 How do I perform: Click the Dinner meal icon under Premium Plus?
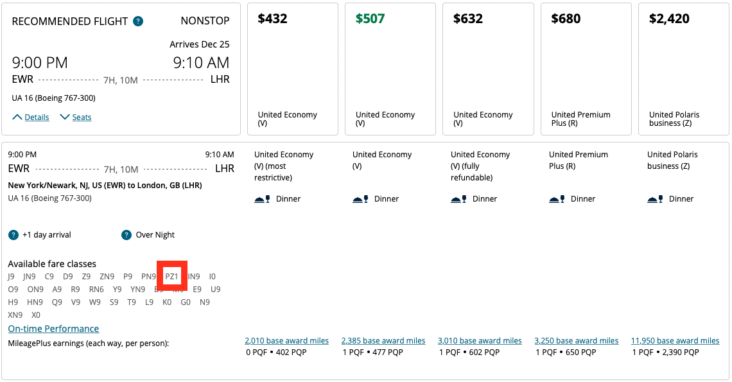click(x=557, y=199)
